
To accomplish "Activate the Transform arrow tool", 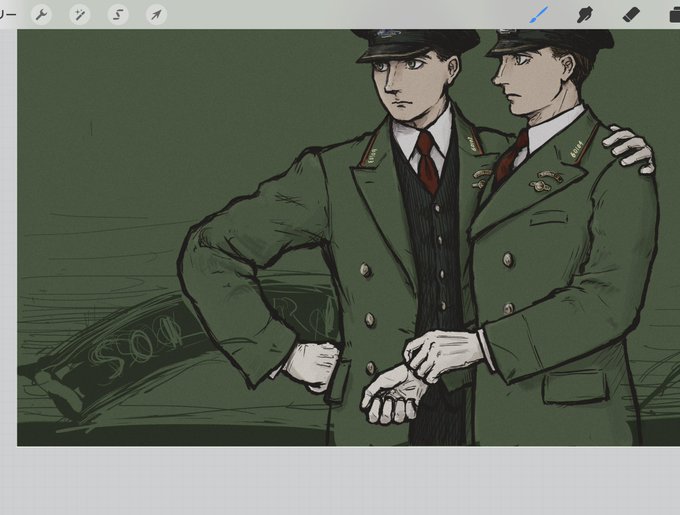I will click(156, 15).
